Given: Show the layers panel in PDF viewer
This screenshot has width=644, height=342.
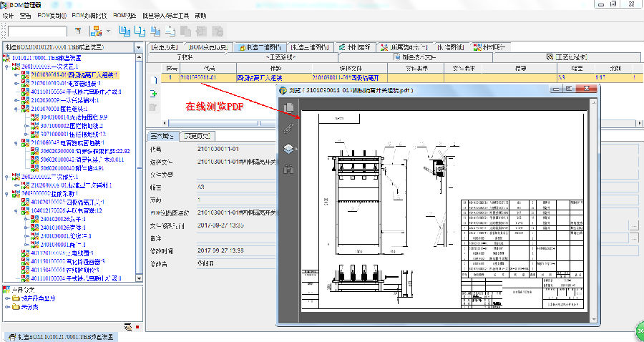Looking at the screenshot, I should click(289, 149).
